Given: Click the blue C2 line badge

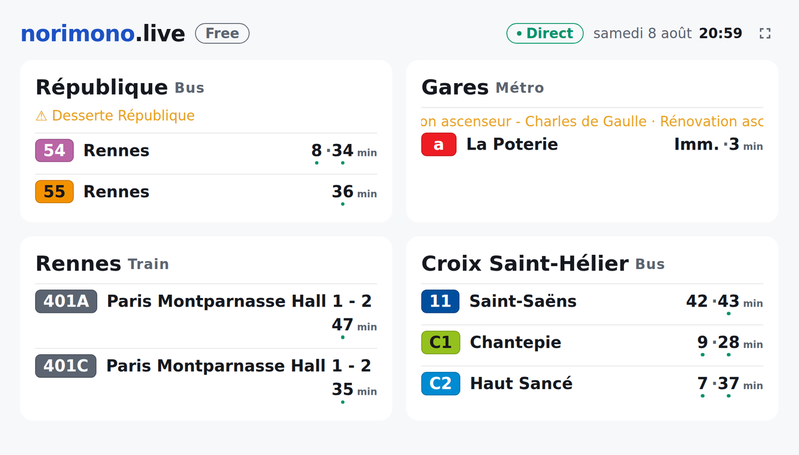Looking at the screenshot, I should (x=441, y=383).
